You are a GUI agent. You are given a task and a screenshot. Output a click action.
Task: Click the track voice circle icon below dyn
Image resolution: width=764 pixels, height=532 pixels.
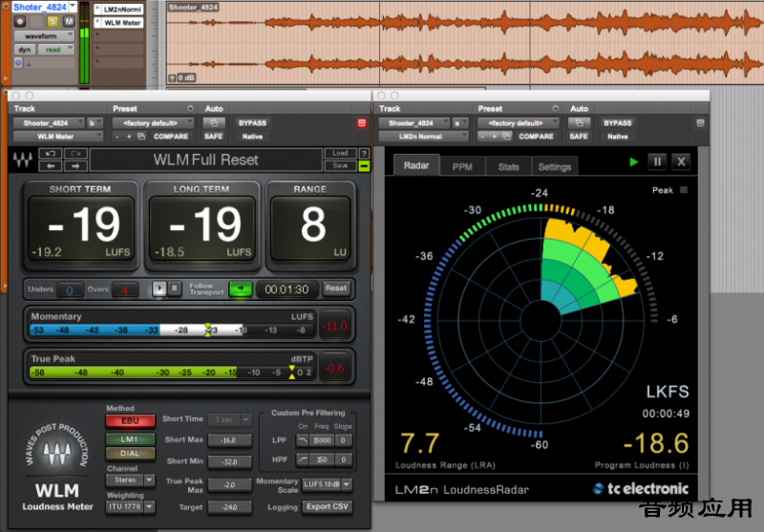pos(18,62)
